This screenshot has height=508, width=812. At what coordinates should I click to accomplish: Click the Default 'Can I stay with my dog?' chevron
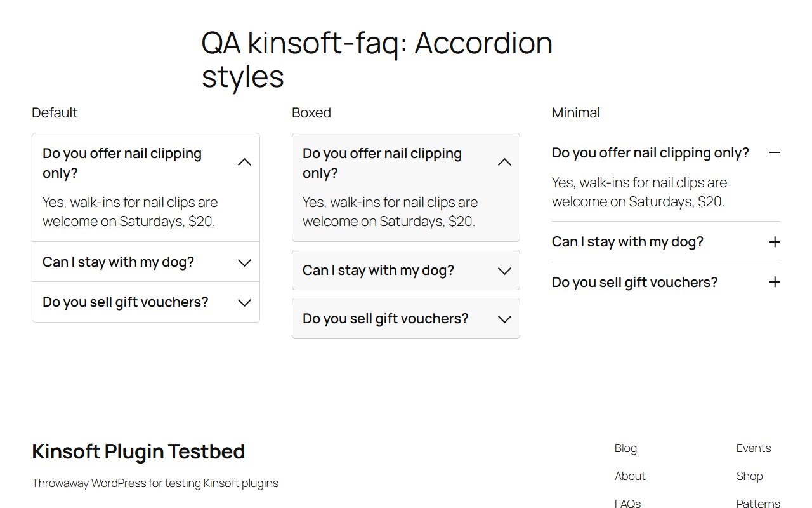tap(244, 262)
